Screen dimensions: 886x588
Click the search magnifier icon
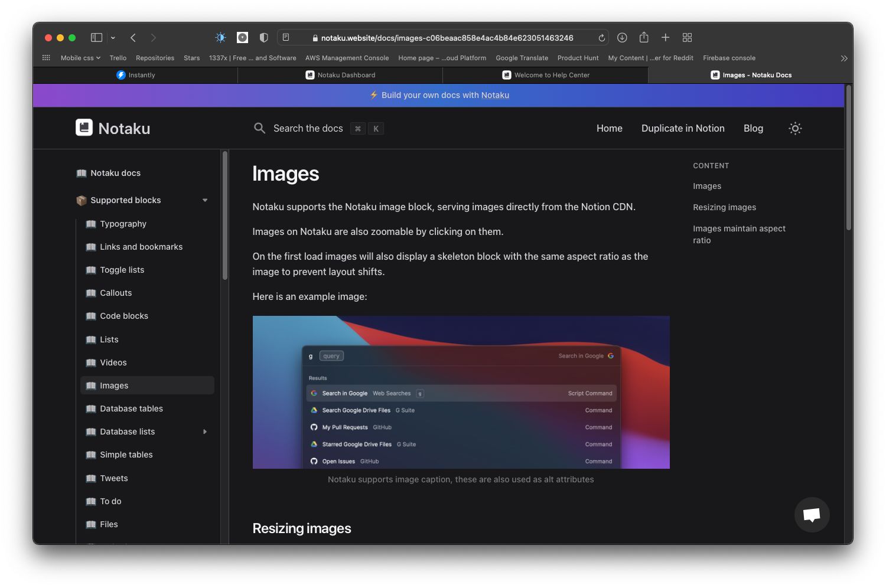(259, 128)
